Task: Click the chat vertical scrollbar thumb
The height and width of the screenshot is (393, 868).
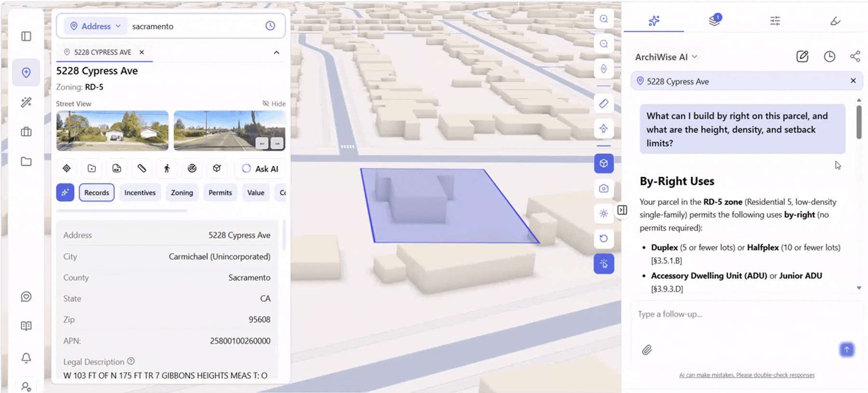Action: (x=859, y=122)
